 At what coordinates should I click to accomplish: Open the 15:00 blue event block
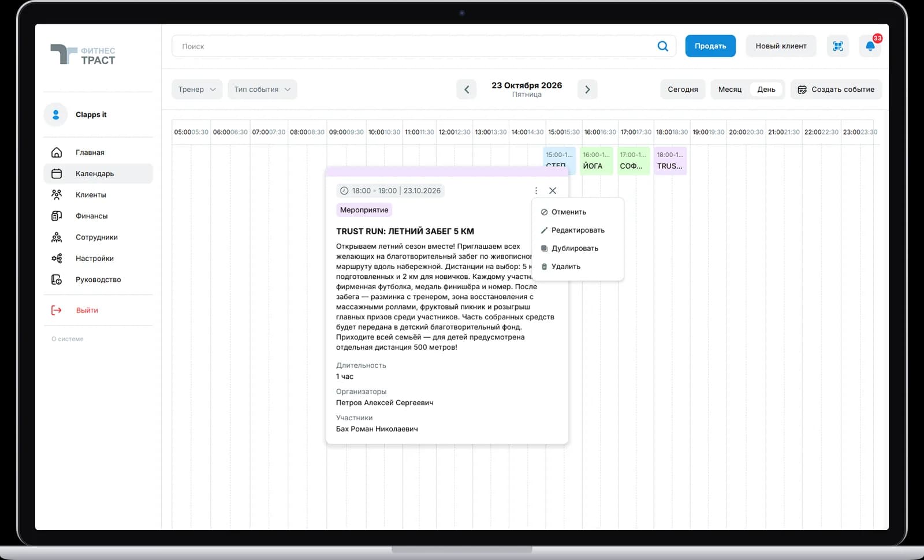pyautogui.click(x=559, y=158)
